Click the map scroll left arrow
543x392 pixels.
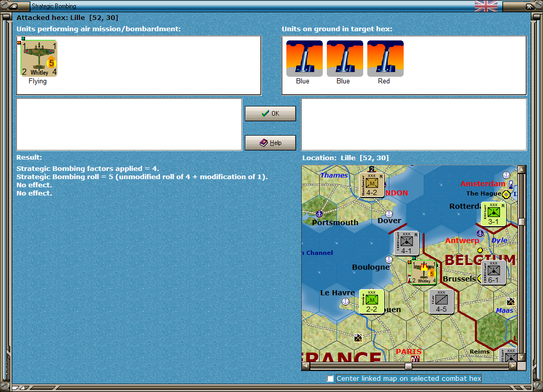pyautogui.click(x=306, y=366)
